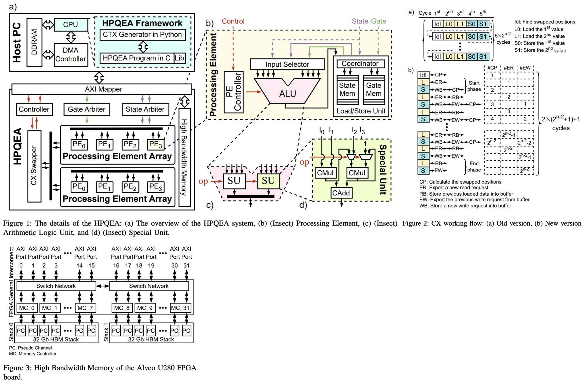Select the CX Swapper block
Viewport: 588px width, 385px height.
[x=34, y=166]
